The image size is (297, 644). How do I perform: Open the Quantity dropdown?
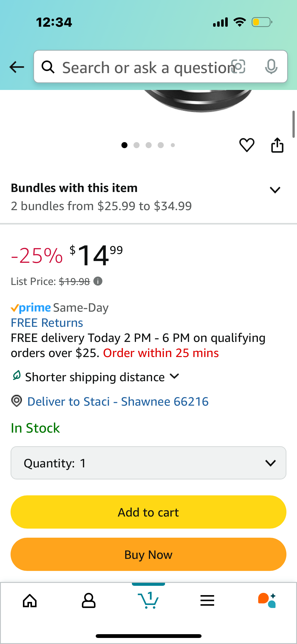tap(148, 463)
